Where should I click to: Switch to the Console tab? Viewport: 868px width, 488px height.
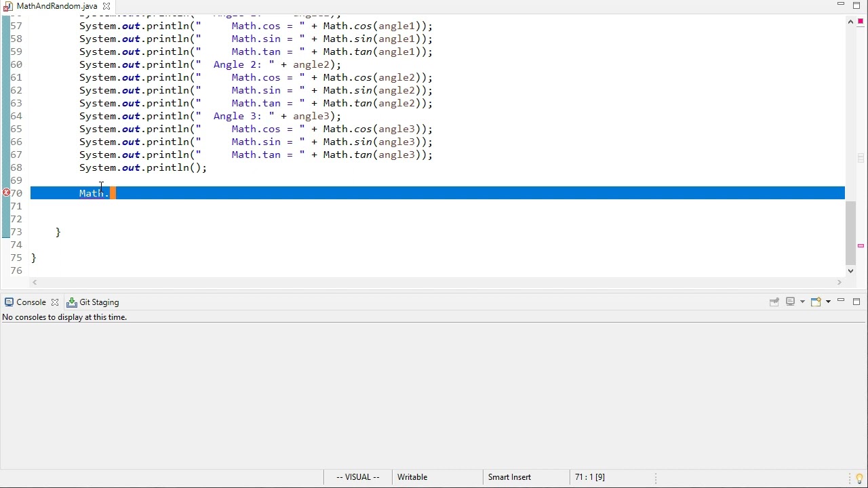(31, 302)
